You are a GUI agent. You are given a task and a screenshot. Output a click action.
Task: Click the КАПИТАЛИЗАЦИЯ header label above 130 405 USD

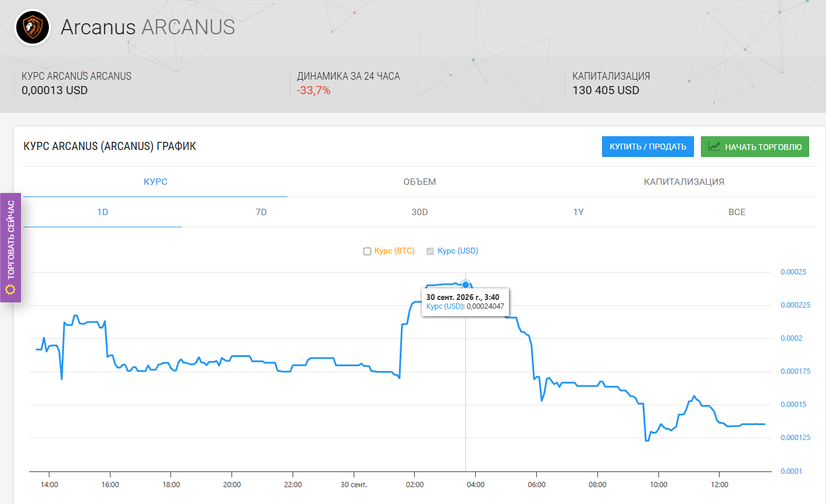[x=611, y=76]
